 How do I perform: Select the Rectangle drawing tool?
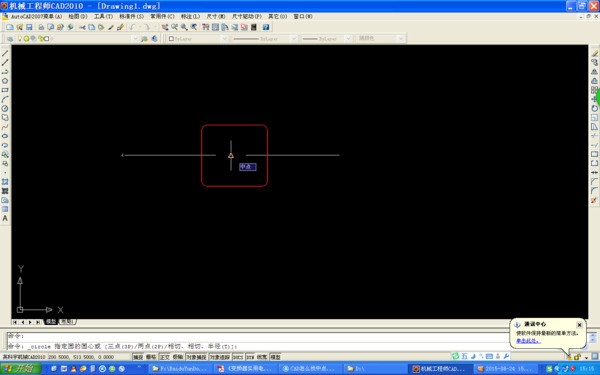(5, 90)
